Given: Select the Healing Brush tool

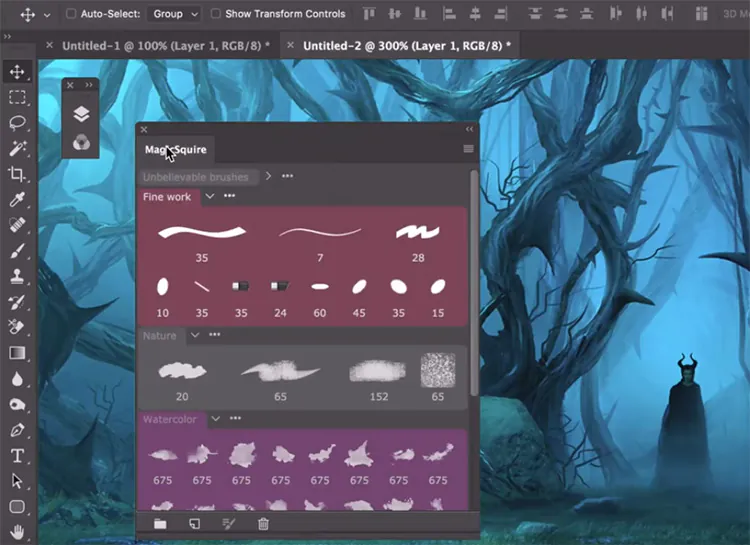Looking at the screenshot, I should point(17,224).
